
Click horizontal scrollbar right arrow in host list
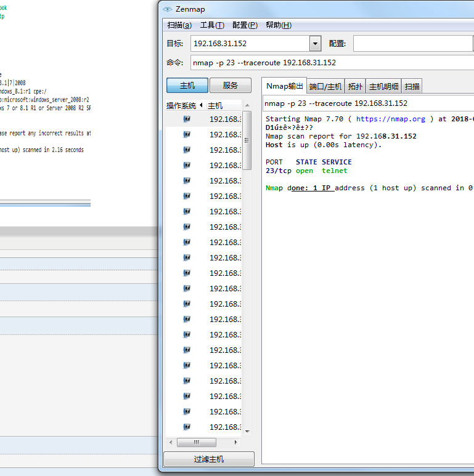[236, 442]
